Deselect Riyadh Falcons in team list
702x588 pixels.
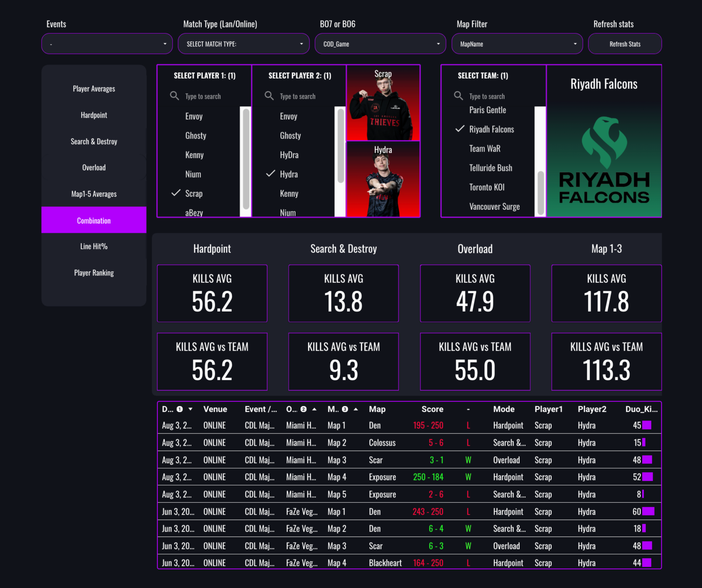tap(491, 129)
